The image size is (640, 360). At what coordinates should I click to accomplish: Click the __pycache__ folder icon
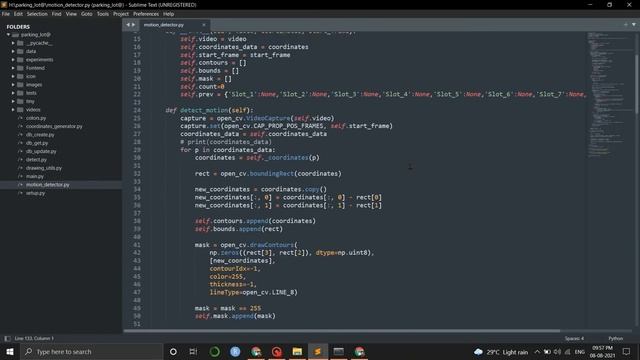click(20, 43)
